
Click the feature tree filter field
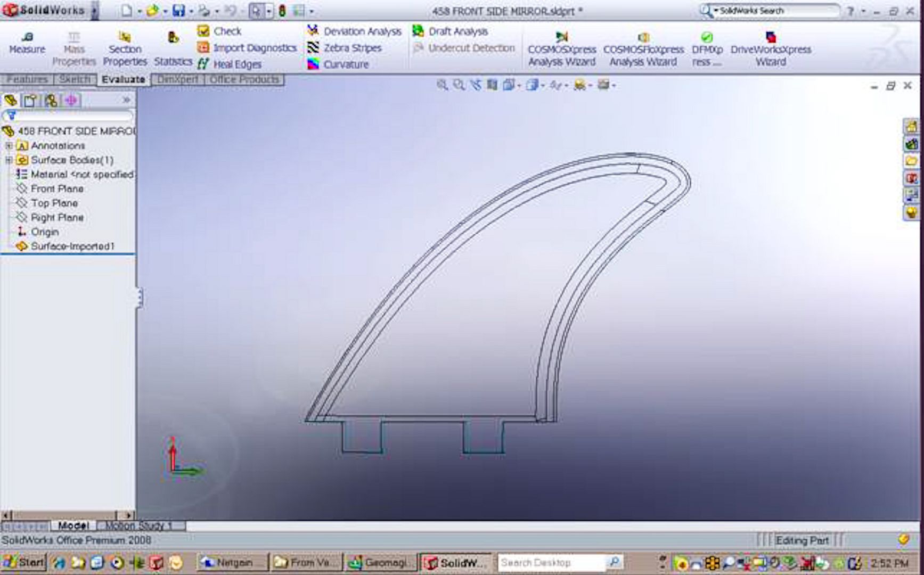[x=68, y=116]
